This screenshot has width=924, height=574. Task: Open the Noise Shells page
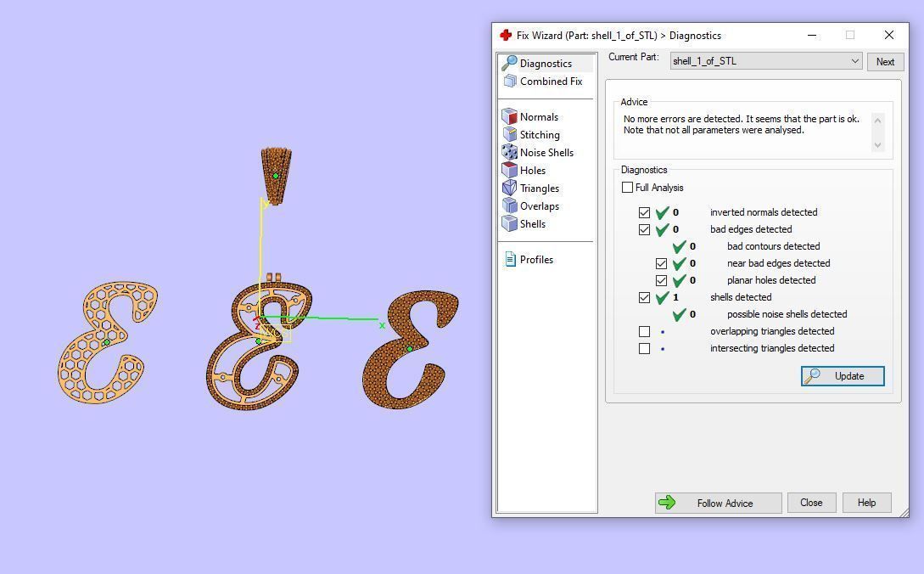(x=546, y=152)
